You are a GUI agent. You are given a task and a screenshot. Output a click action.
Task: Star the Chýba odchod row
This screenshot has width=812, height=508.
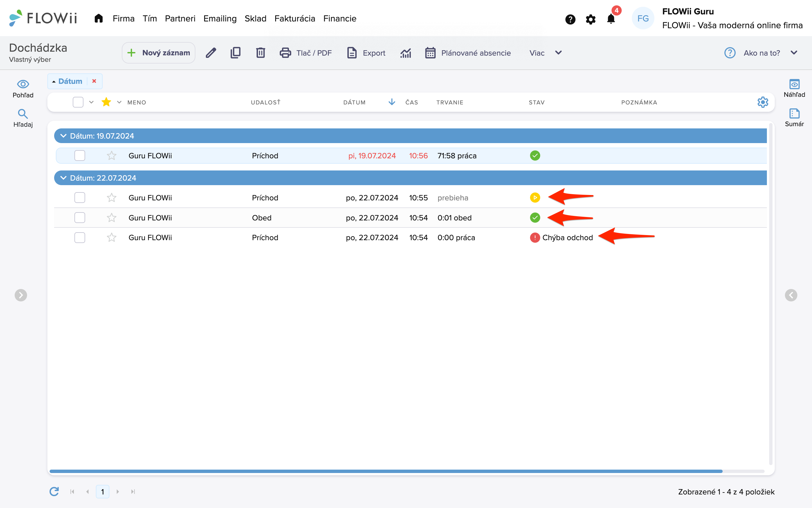tap(111, 238)
